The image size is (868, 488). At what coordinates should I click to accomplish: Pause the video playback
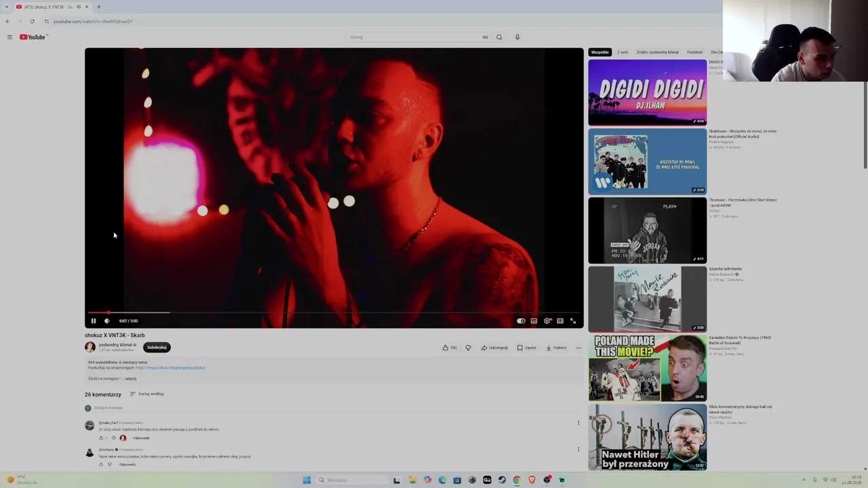pyautogui.click(x=94, y=321)
